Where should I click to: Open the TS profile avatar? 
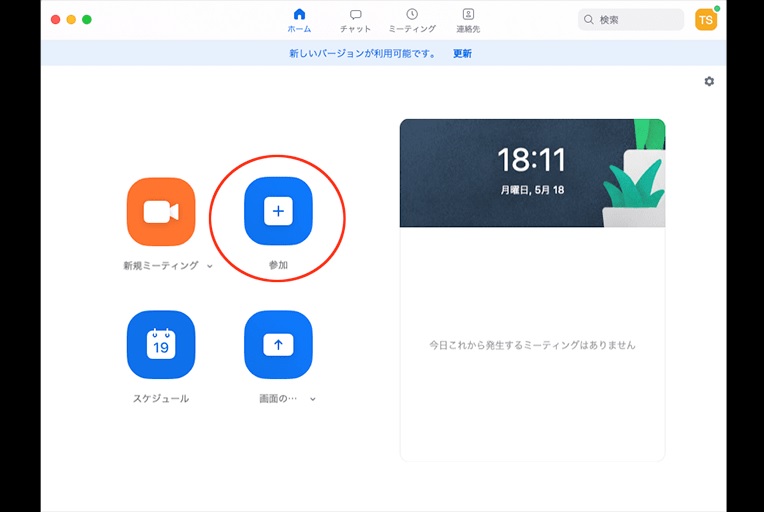(706, 20)
